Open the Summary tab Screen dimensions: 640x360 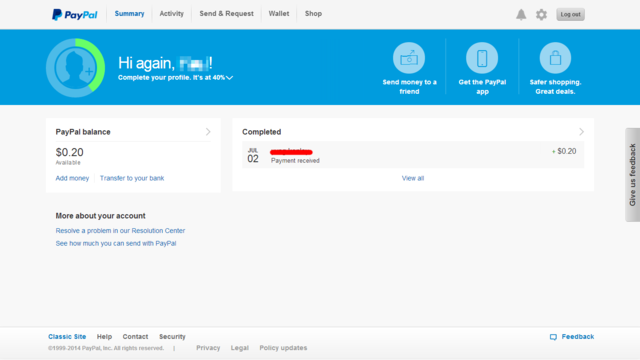point(129,14)
